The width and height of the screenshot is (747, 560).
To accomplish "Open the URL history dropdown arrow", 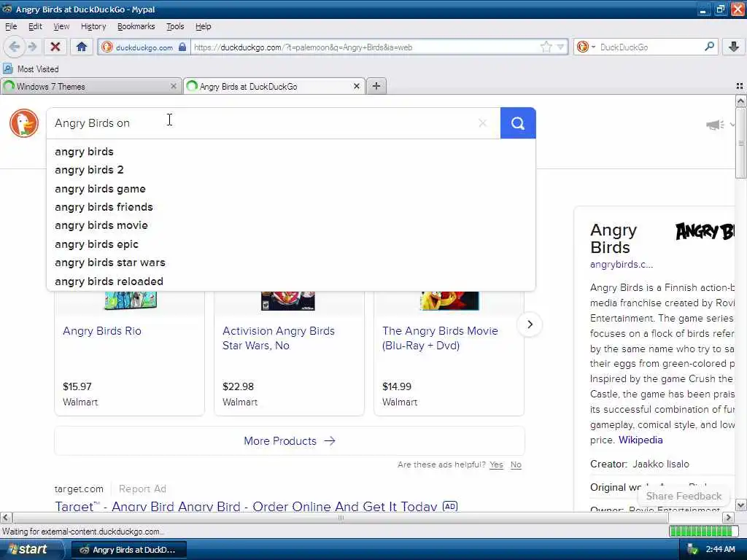I will (x=561, y=47).
